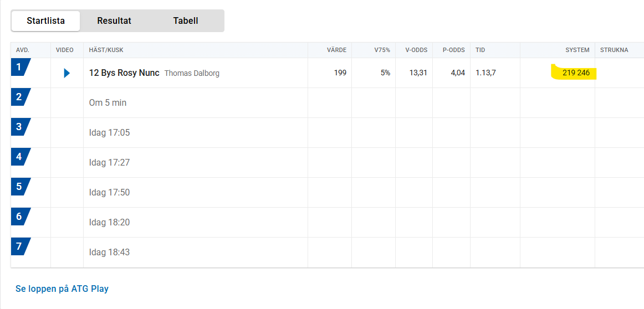This screenshot has width=644, height=309.
Task: Select the leg 5 flag badge
Action: (21, 187)
